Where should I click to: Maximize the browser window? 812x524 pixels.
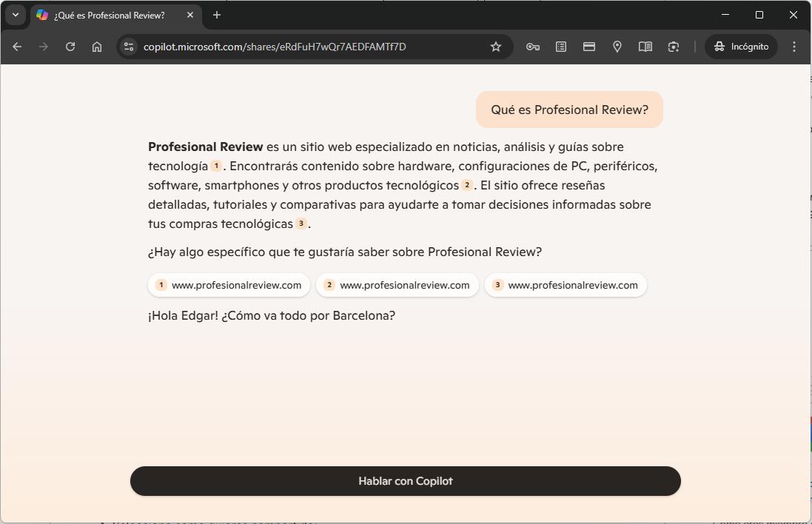pyautogui.click(x=759, y=15)
